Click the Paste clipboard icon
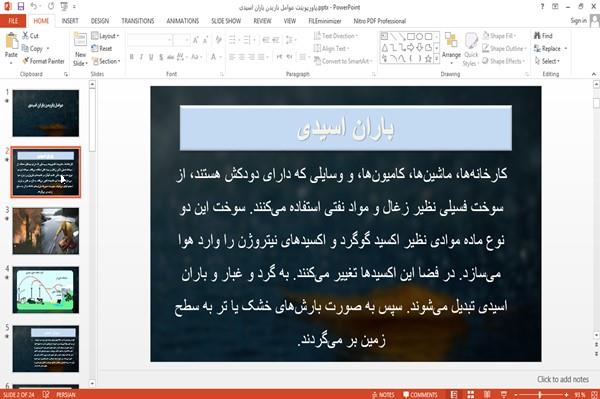Viewport: 600px width, 399px height. tap(11, 41)
